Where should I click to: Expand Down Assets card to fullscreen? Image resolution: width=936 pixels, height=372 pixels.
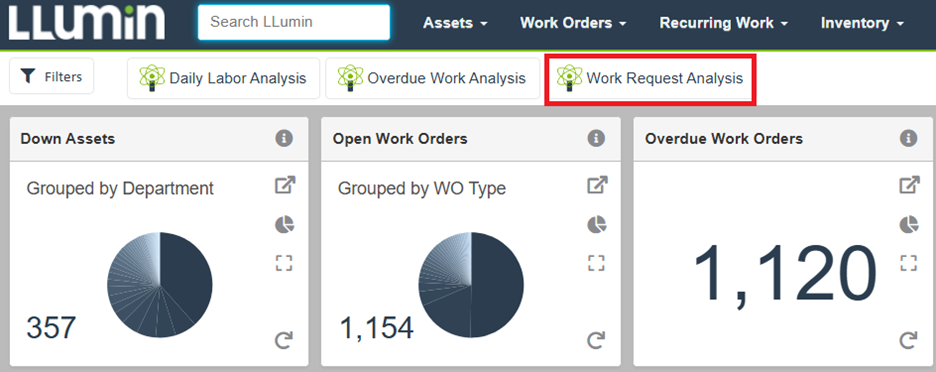(284, 263)
